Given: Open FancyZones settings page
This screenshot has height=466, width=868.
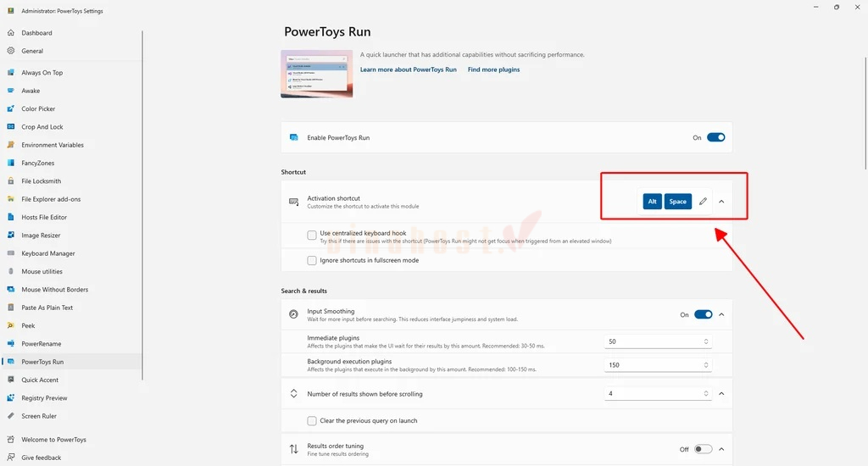Looking at the screenshot, I should click(37, 164).
